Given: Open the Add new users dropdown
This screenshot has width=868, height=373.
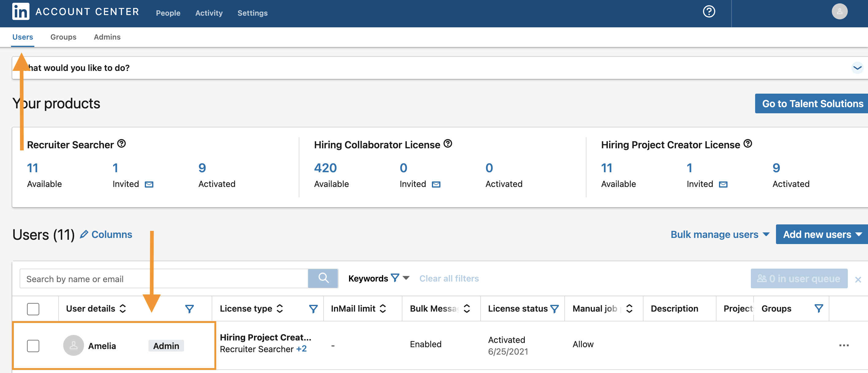Looking at the screenshot, I should [822, 234].
